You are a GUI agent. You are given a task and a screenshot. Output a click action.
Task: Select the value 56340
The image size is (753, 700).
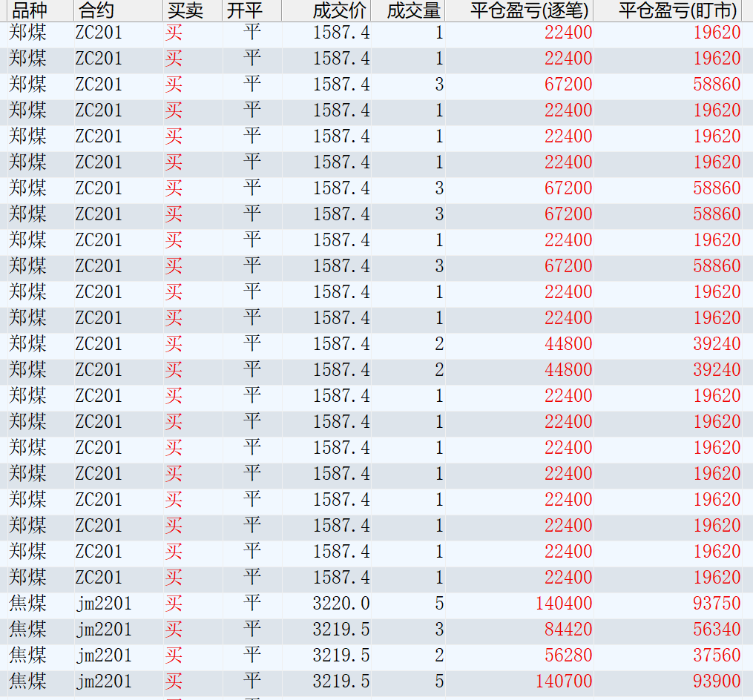717,630
